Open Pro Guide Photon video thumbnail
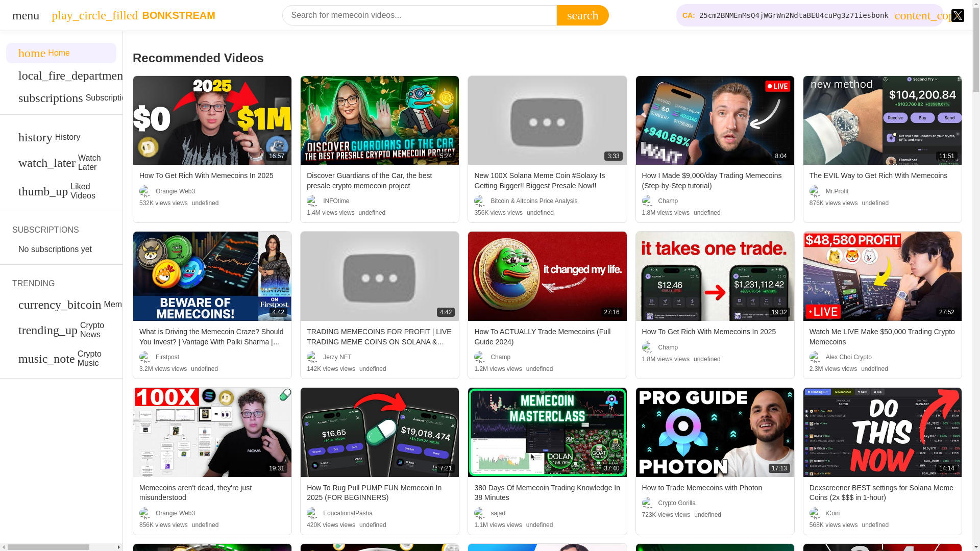Image resolution: width=980 pixels, height=551 pixels. 715,432
